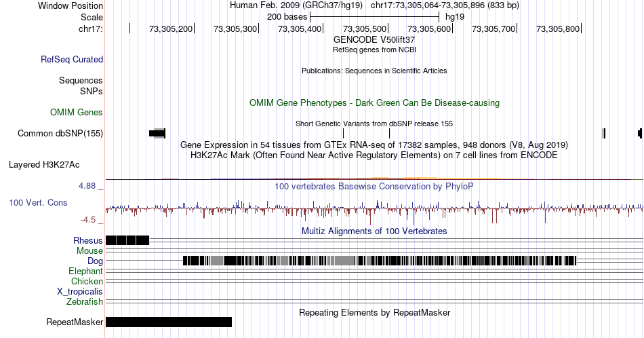Click the -4.5 PhyloP lower value
This screenshot has height=338, width=644.
tap(88, 220)
